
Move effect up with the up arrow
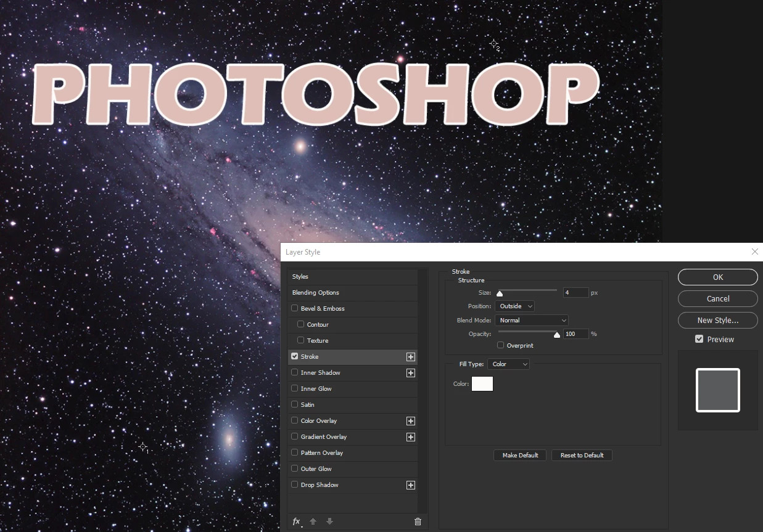(313, 522)
